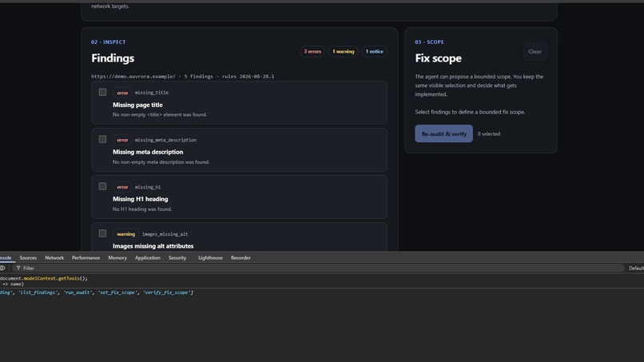644x362 pixels.
Task: Click the 1 notice badge
Action: tap(374, 52)
